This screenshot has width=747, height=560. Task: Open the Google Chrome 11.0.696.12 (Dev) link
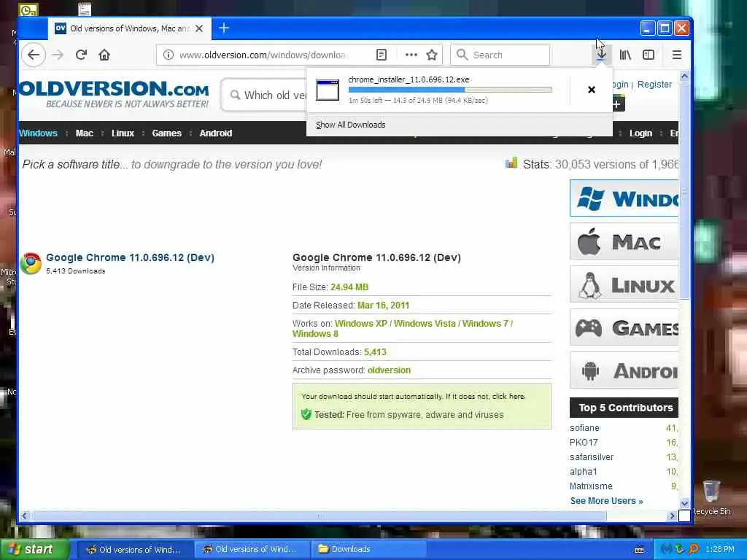[x=130, y=257]
